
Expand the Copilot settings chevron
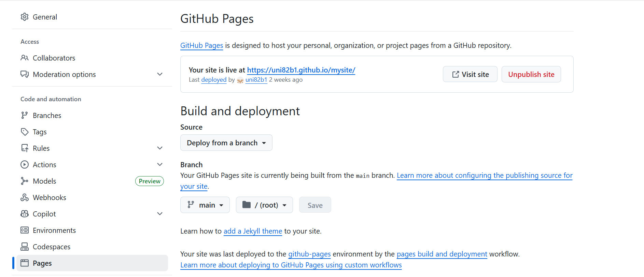tap(159, 214)
